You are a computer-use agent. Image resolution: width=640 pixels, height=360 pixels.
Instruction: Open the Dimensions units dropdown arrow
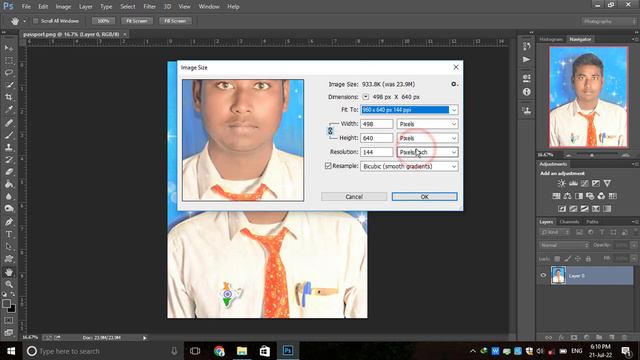point(365,97)
